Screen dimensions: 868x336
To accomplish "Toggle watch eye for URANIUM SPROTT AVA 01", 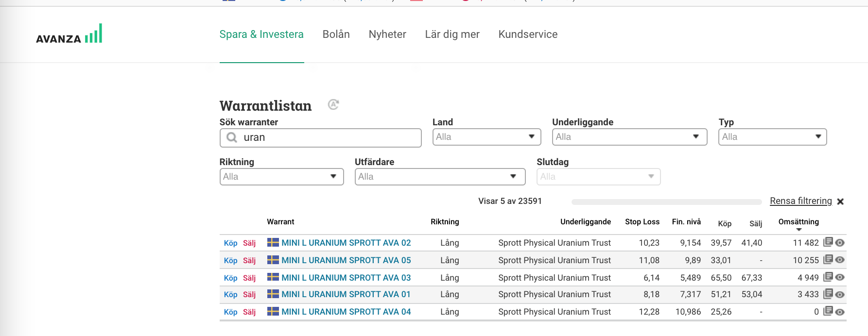I will coord(840,294).
